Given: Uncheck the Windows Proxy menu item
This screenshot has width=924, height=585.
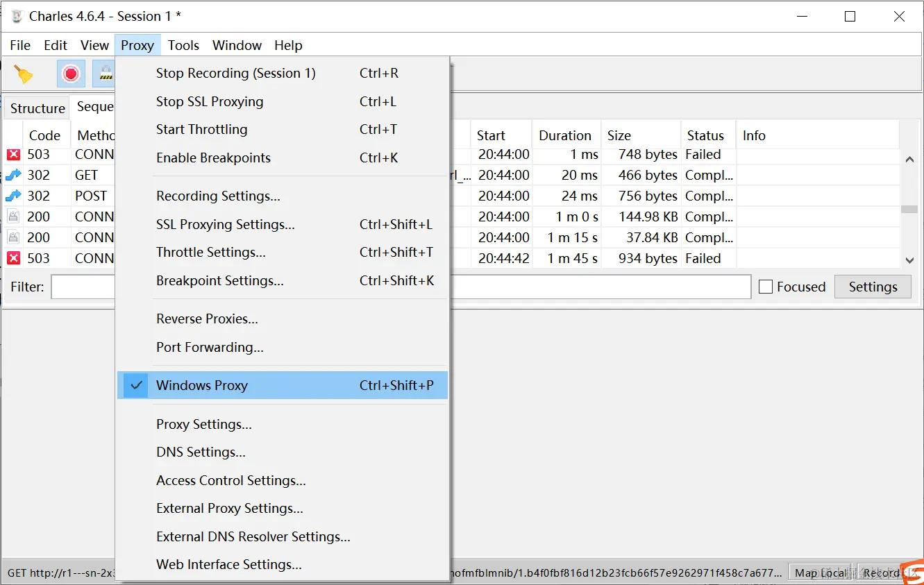Looking at the screenshot, I should pos(283,385).
